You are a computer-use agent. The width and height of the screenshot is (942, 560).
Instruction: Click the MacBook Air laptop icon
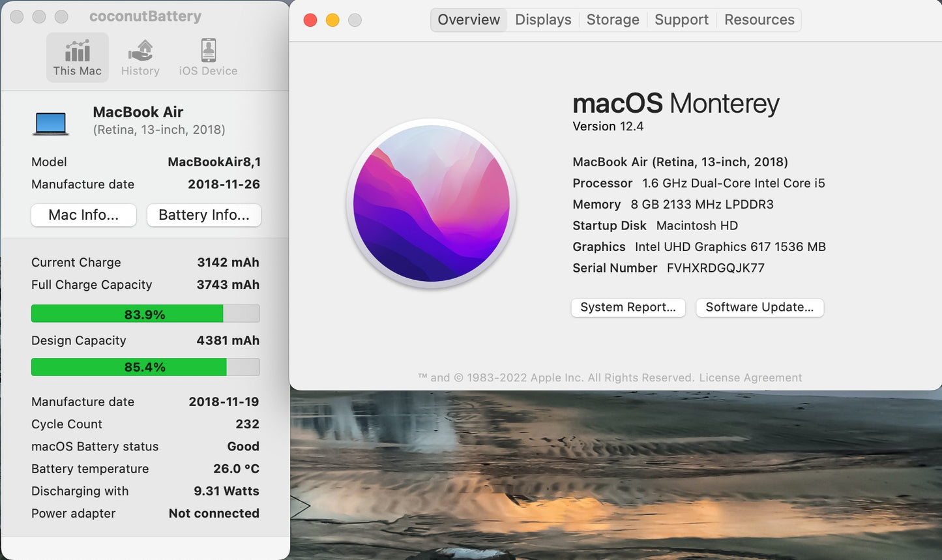pos(51,123)
